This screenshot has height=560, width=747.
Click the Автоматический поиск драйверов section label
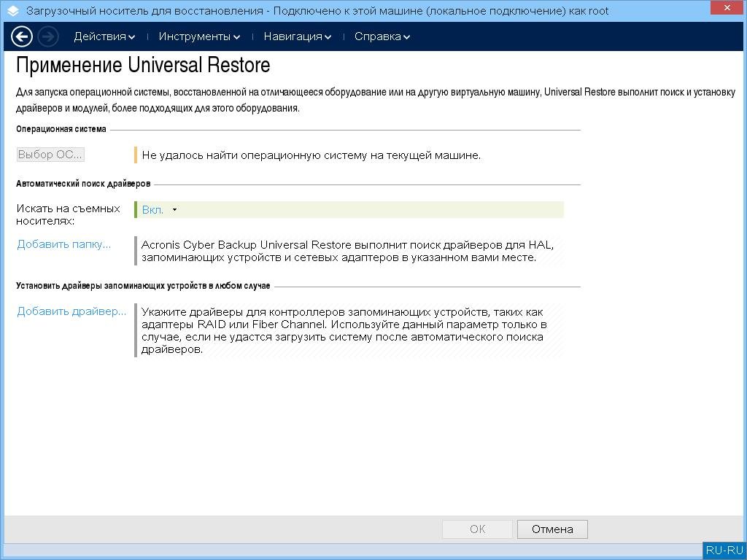tap(83, 184)
